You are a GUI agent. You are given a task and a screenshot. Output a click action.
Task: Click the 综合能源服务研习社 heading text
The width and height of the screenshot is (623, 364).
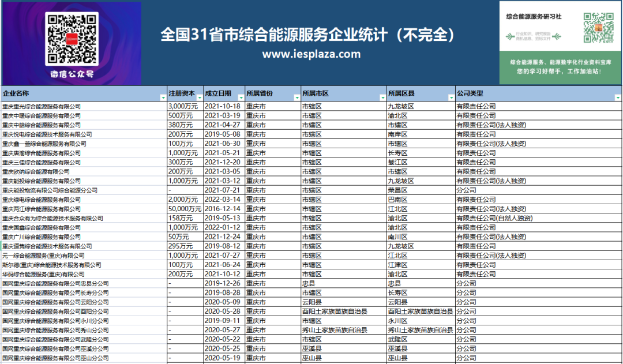(534, 18)
